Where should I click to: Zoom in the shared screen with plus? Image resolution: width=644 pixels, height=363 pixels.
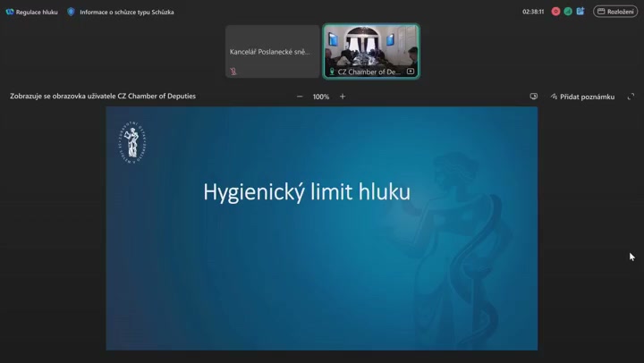pyautogui.click(x=343, y=97)
